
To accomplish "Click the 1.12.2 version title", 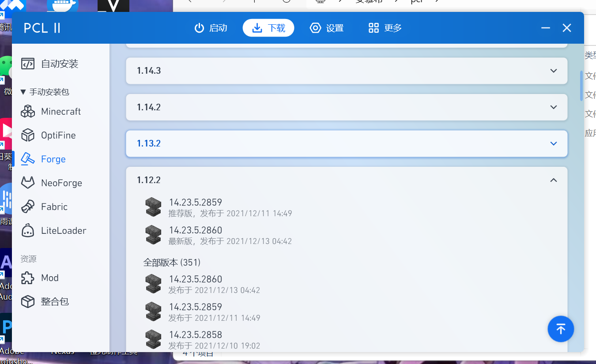I will coord(149,180).
